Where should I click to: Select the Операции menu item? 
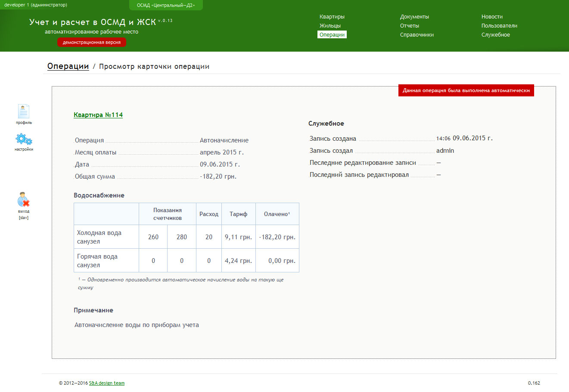pos(332,35)
